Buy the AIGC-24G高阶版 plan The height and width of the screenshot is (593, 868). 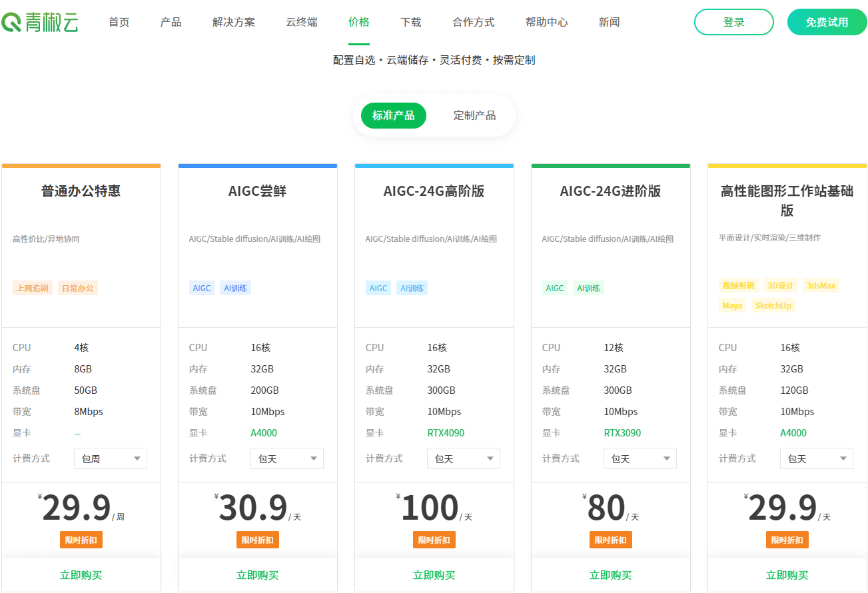click(434, 575)
